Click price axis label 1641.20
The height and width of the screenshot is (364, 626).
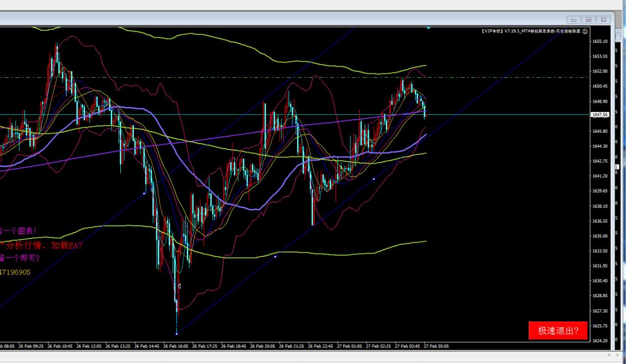click(600, 176)
